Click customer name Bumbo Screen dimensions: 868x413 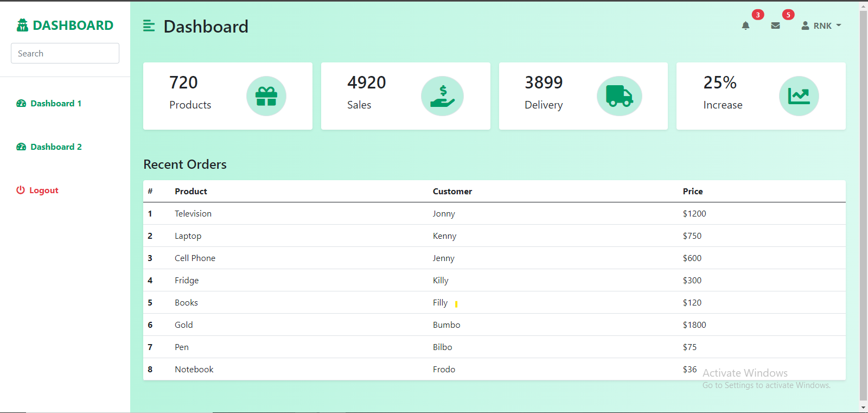(446, 325)
